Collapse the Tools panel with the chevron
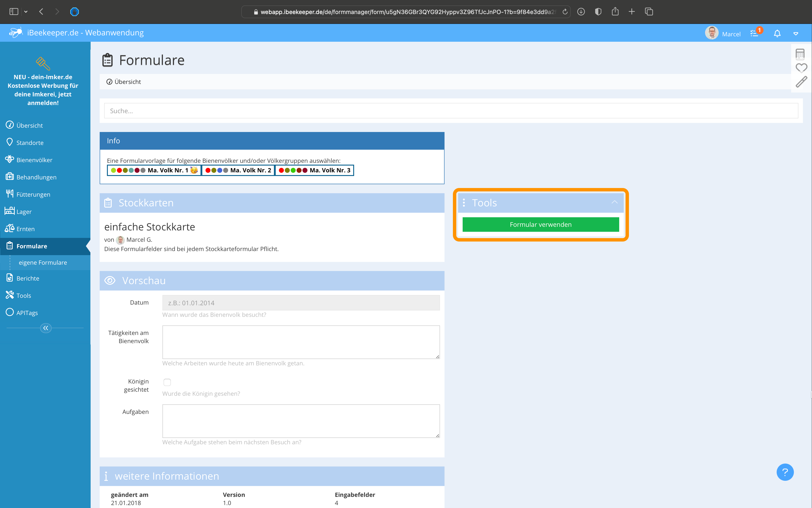This screenshot has height=508, width=812. tap(614, 202)
